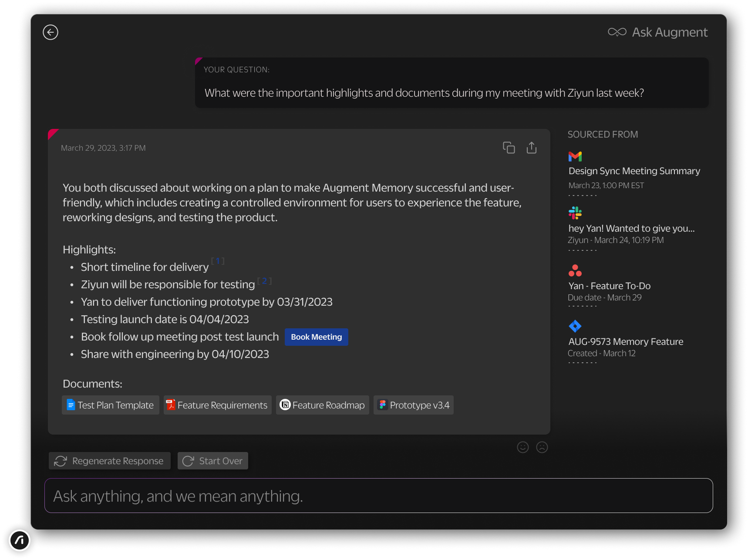Rate the response with the happy face
The image size is (748, 560).
tap(523, 447)
